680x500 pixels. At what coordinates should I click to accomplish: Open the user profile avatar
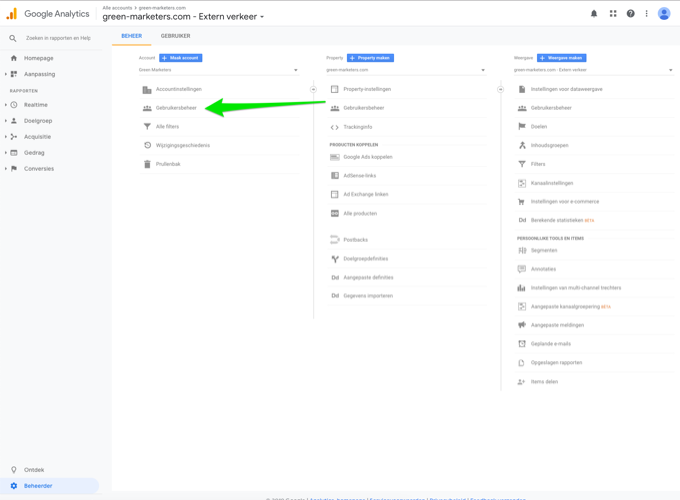[664, 14]
